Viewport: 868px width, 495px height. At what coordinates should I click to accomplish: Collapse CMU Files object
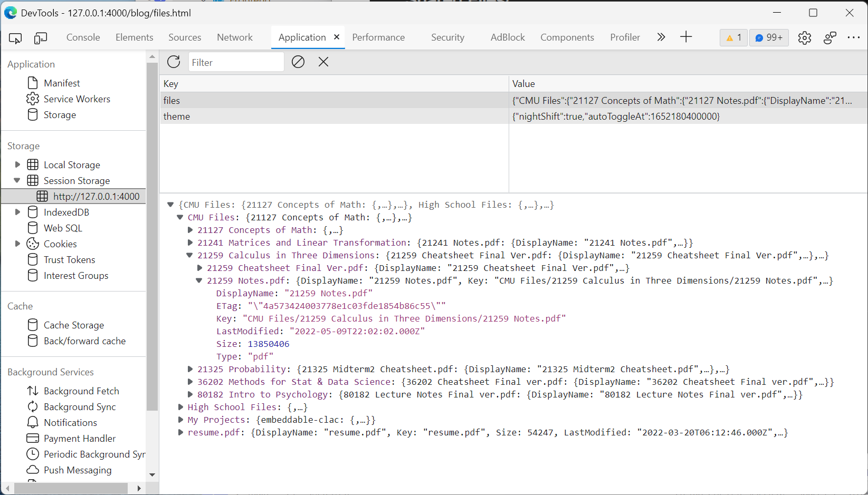point(180,217)
